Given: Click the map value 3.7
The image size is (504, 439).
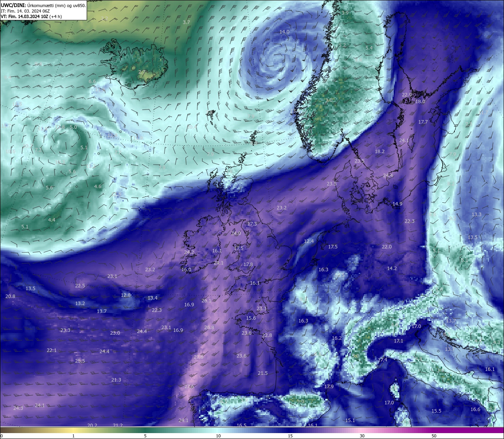Looking at the screenshot, I should (x=186, y=22).
